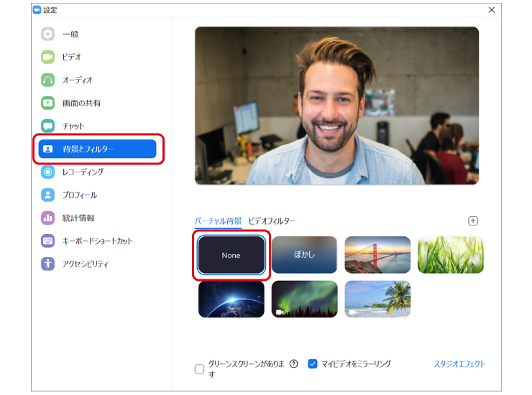
Task: Choose the Earth from space background
Action: (231, 299)
